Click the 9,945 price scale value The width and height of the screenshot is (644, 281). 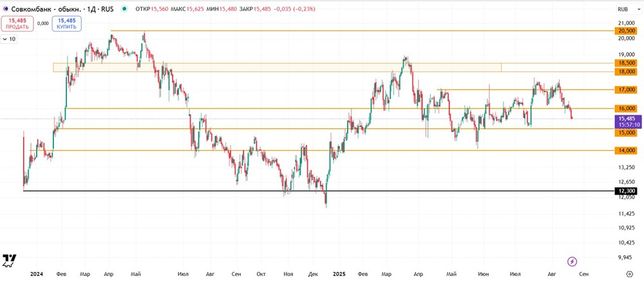coord(625,257)
